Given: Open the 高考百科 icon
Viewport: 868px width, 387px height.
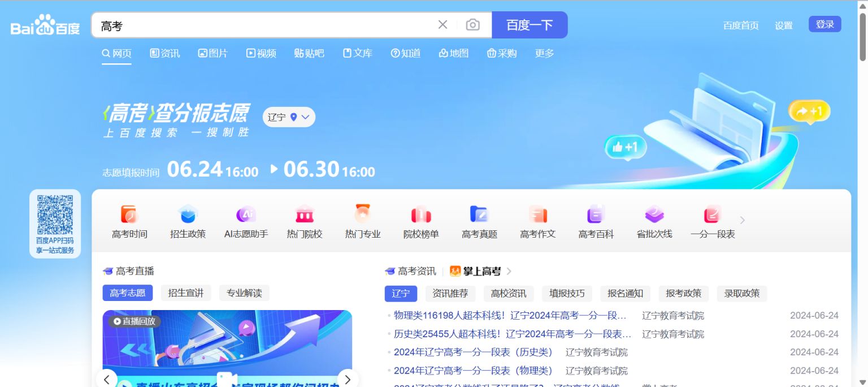Looking at the screenshot, I should click(x=596, y=222).
